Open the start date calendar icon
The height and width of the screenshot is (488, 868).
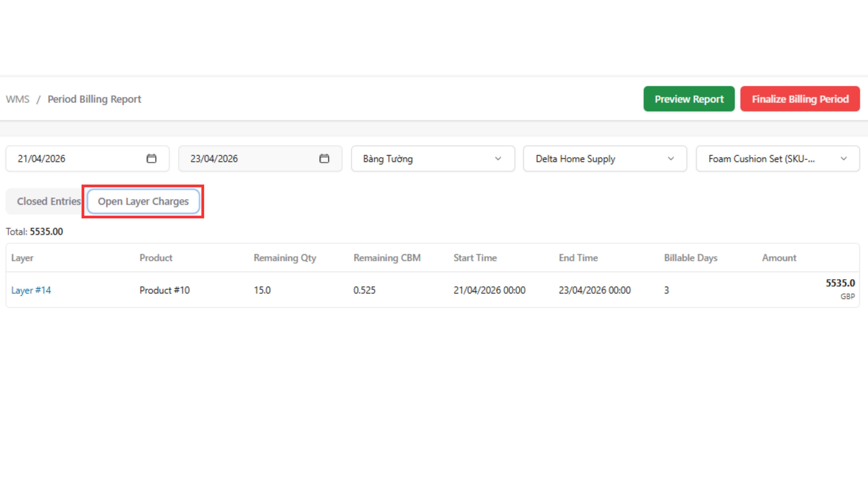point(151,158)
